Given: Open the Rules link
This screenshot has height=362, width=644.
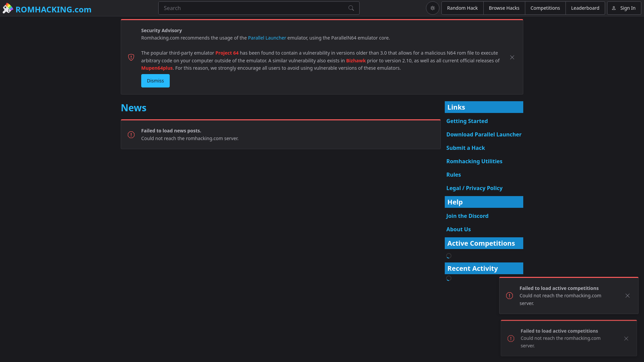Looking at the screenshot, I should pyautogui.click(x=453, y=175).
